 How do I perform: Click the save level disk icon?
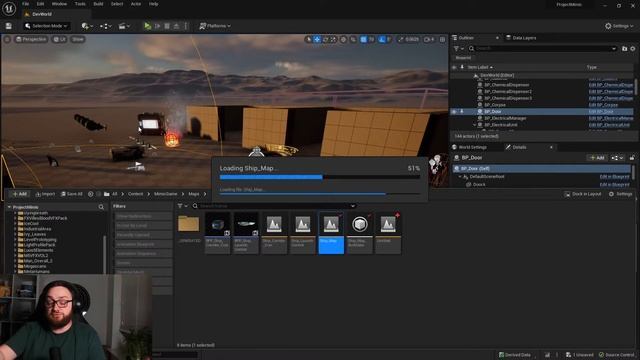[9, 26]
